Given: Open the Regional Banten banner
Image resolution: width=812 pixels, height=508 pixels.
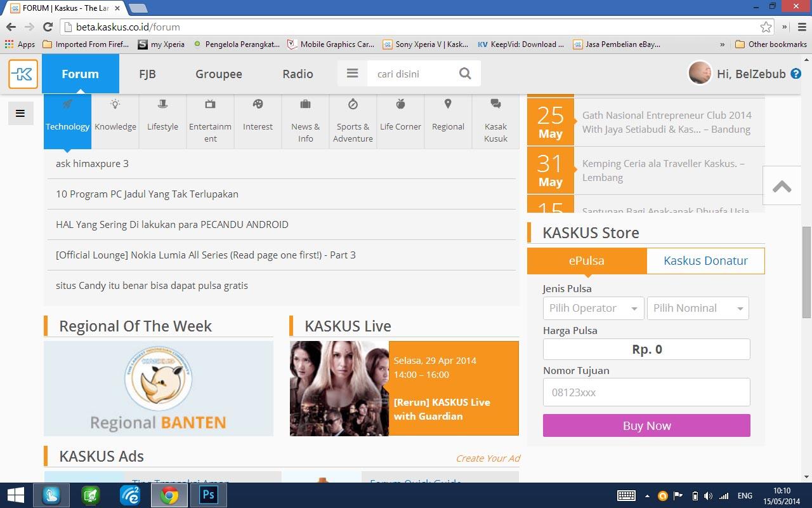Looking at the screenshot, I should coord(159,389).
